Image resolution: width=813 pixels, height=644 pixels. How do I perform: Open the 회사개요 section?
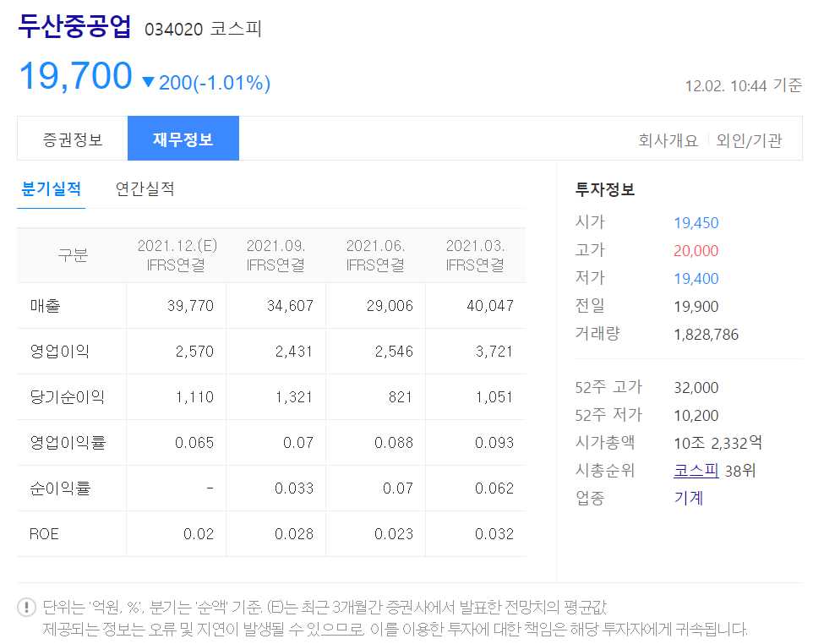pos(670,140)
